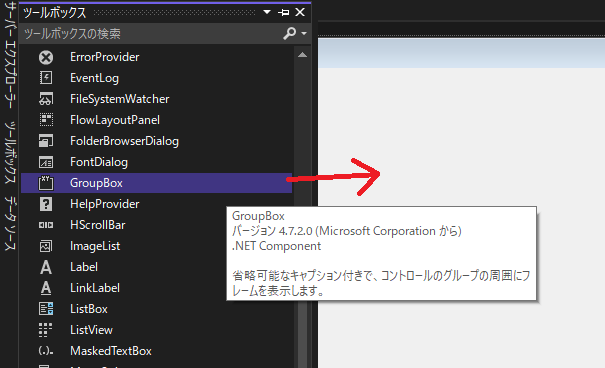Click the FolderBrowserDialog icon

pos(46,141)
